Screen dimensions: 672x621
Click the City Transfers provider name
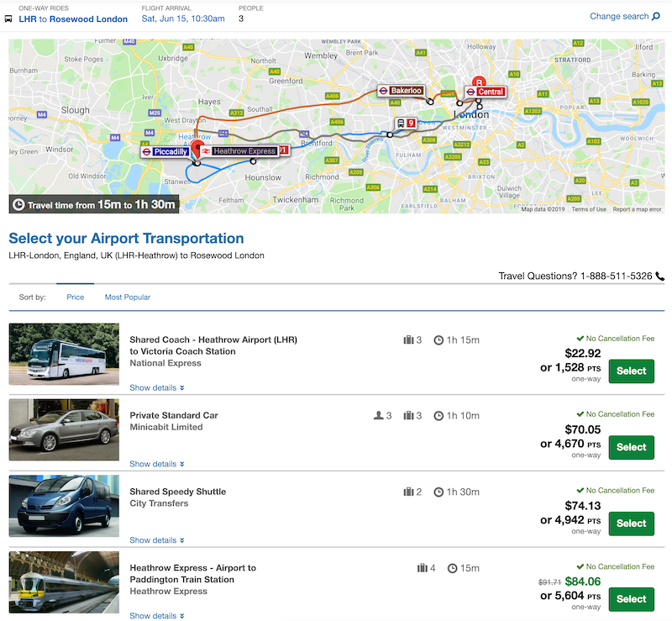pyautogui.click(x=159, y=503)
